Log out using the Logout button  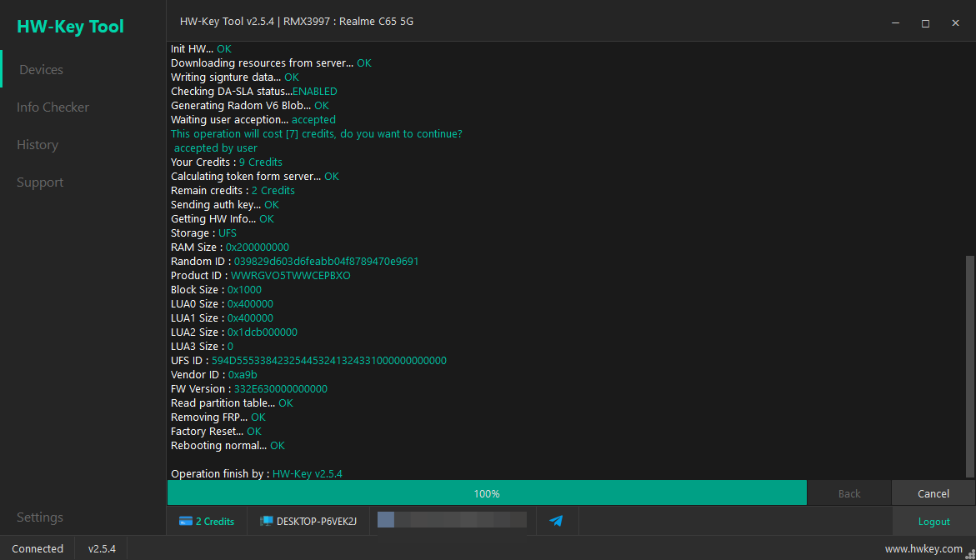click(933, 522)
